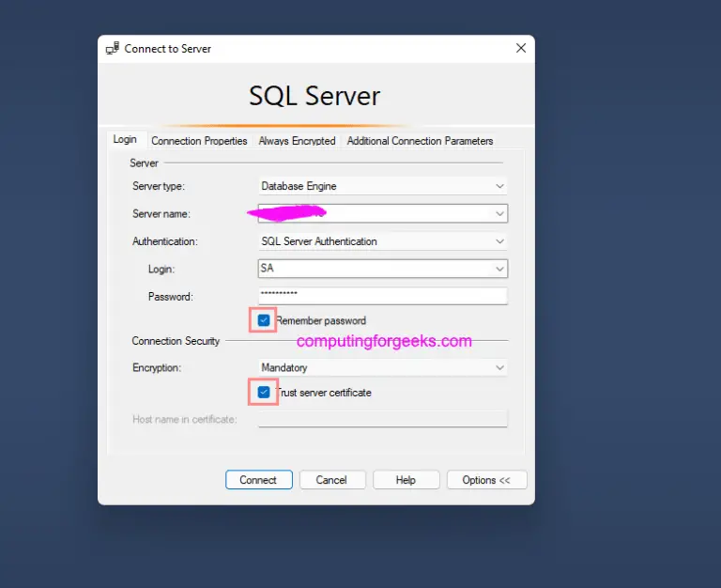Click the Host name in certificate field

click(382, 419)
